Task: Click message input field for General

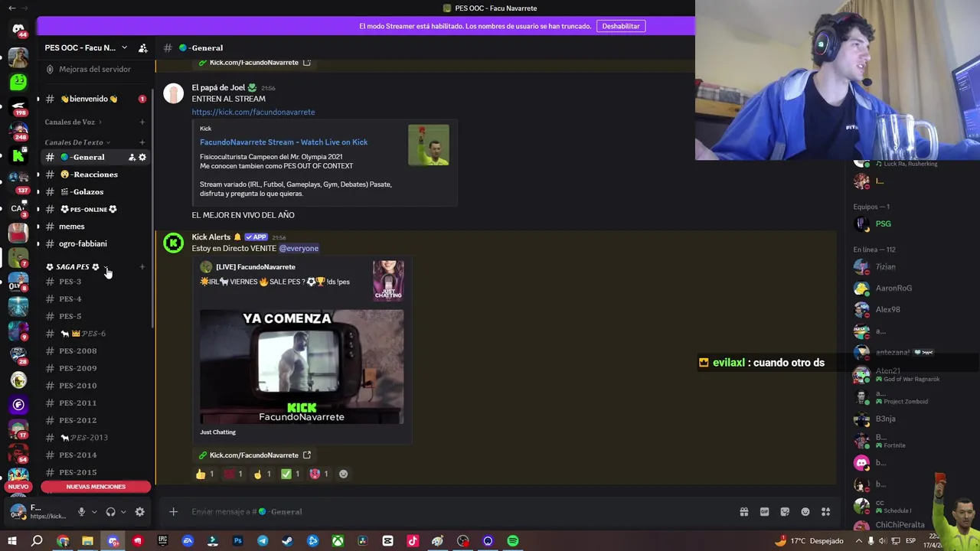Action: [x=459, y=512]
